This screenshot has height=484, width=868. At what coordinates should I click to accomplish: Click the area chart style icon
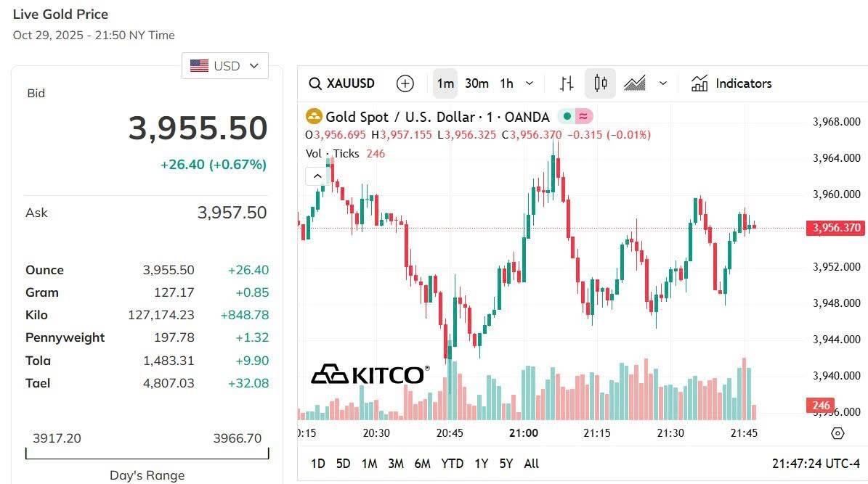coord(633,83)
